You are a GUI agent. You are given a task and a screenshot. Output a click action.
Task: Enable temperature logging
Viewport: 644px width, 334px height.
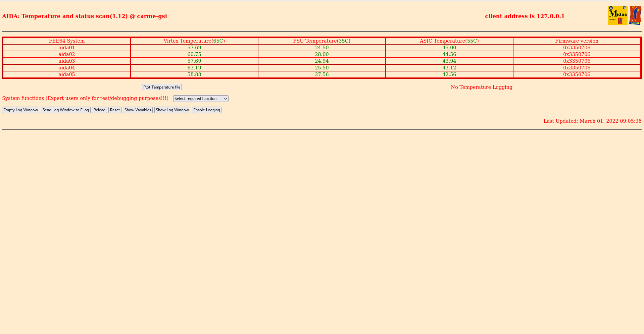click(206, 110)
